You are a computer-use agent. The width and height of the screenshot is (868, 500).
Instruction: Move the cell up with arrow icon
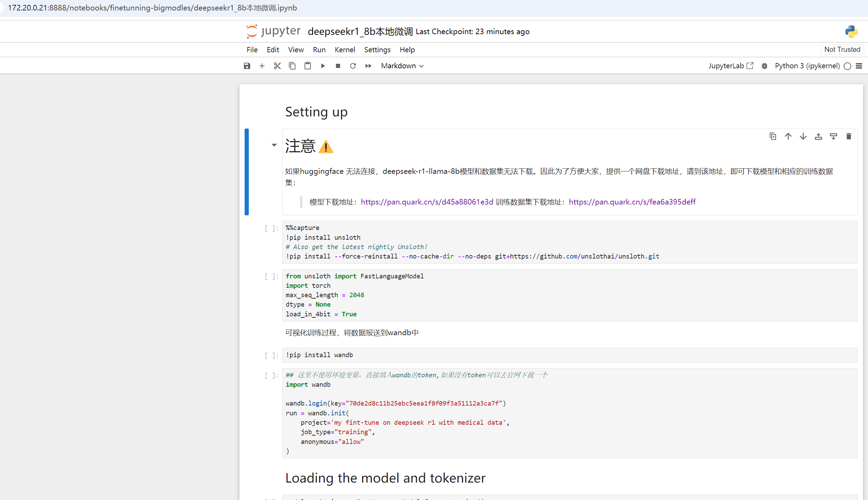(788, 137)
